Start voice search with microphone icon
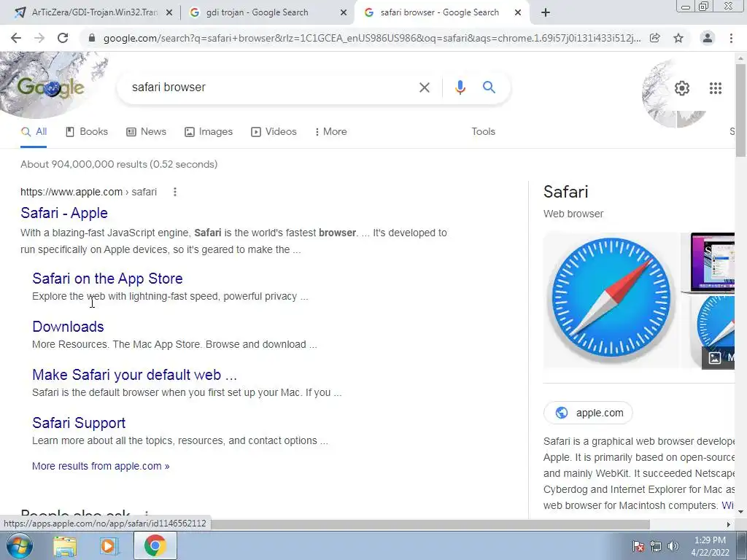The width and height of the screenshot is (747, 560). (x=460, y=87)
